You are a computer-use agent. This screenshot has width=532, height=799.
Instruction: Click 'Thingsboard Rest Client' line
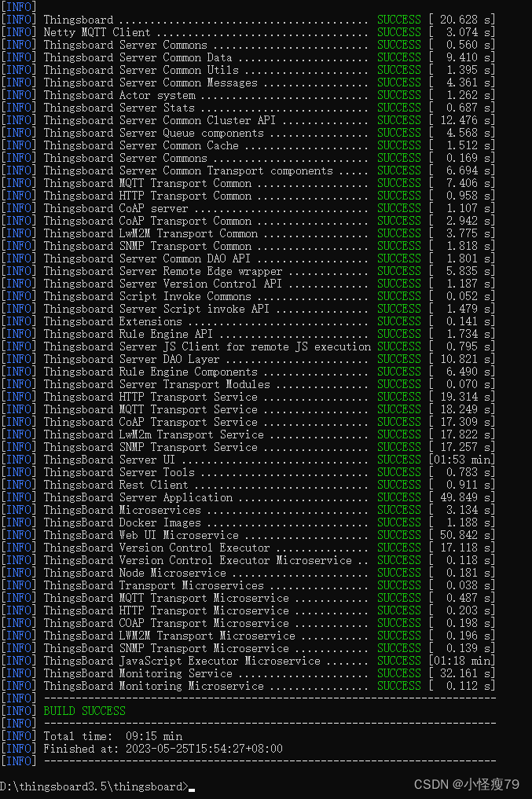click(x=248, y=485)
